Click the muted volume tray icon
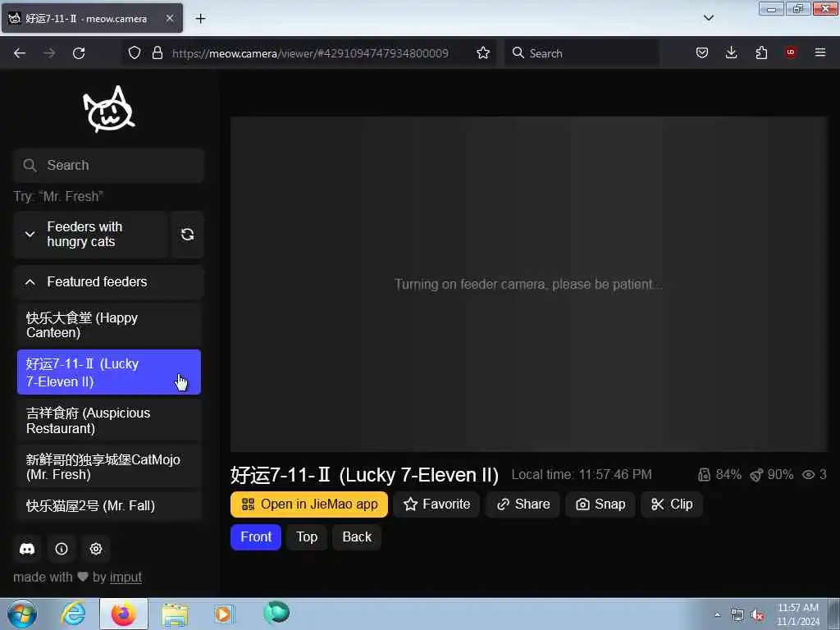This screenshot has height=630, width=840. click(757, 615)
